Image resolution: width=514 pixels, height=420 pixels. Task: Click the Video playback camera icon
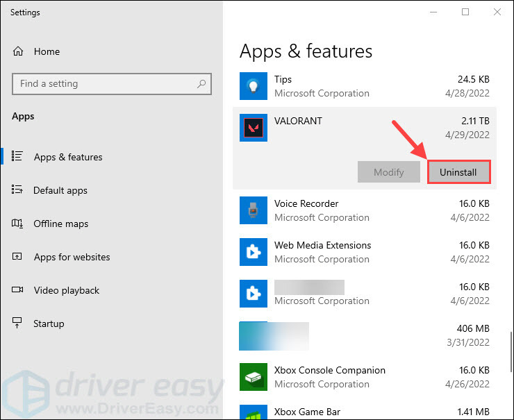pyautogui.click(x=17, y=289)
